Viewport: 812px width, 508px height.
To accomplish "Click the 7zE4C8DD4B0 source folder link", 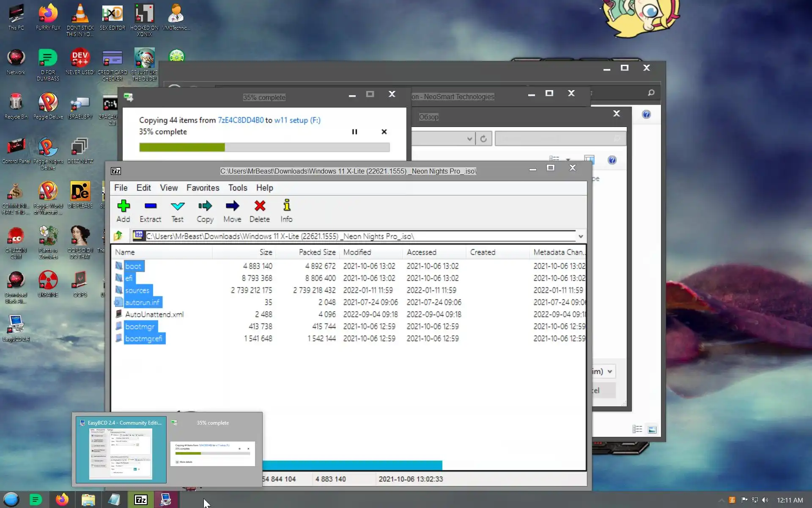I will pos(240,120).
